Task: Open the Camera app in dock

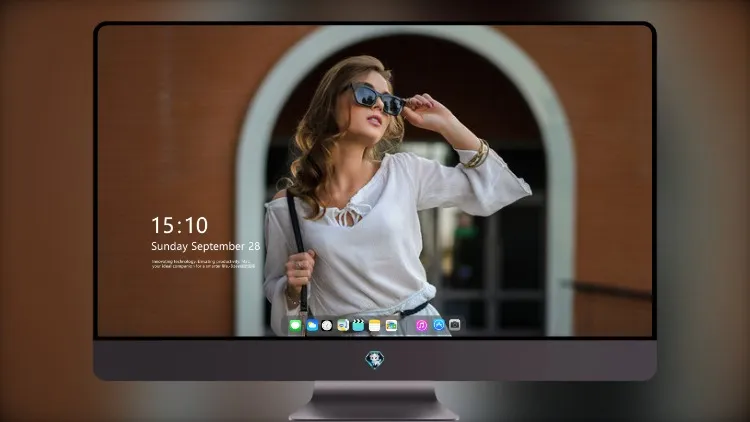Action: pos(454,325)
